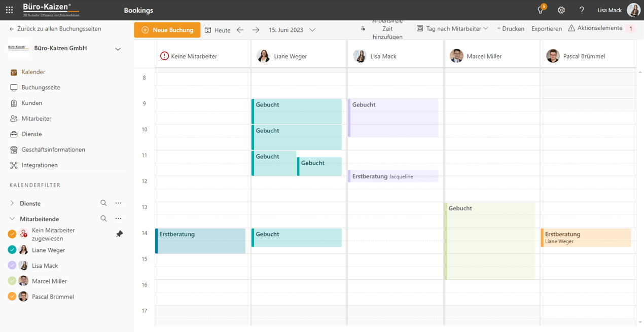This screenshot has width=644, height=332.
Task: Disable Marcel Miller's calendar visibility toggle
Action: [x=11, y=281]
